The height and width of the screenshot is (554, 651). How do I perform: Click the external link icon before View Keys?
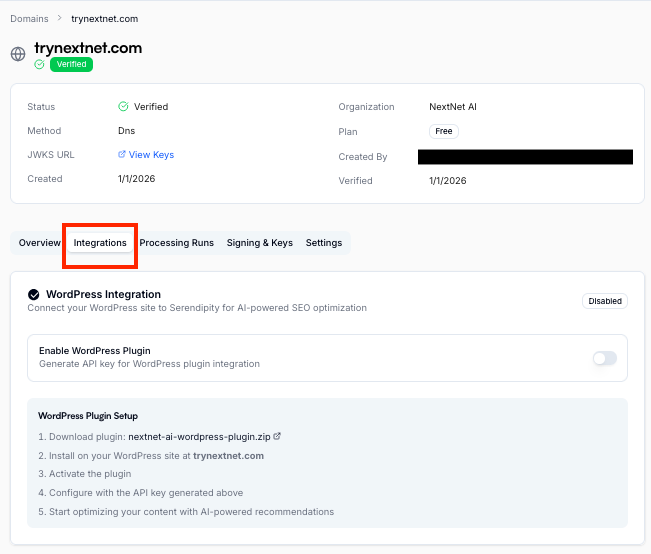click(122, 154)
